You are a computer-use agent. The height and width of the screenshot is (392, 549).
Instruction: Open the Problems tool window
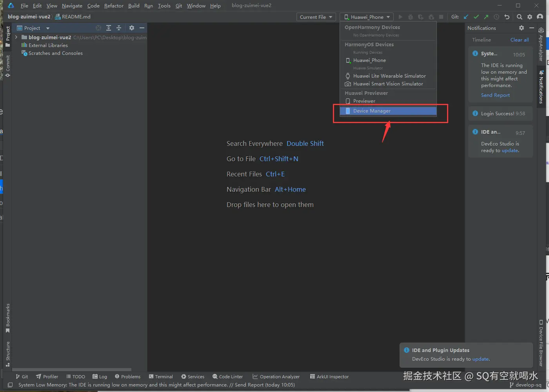click(127, 376)
